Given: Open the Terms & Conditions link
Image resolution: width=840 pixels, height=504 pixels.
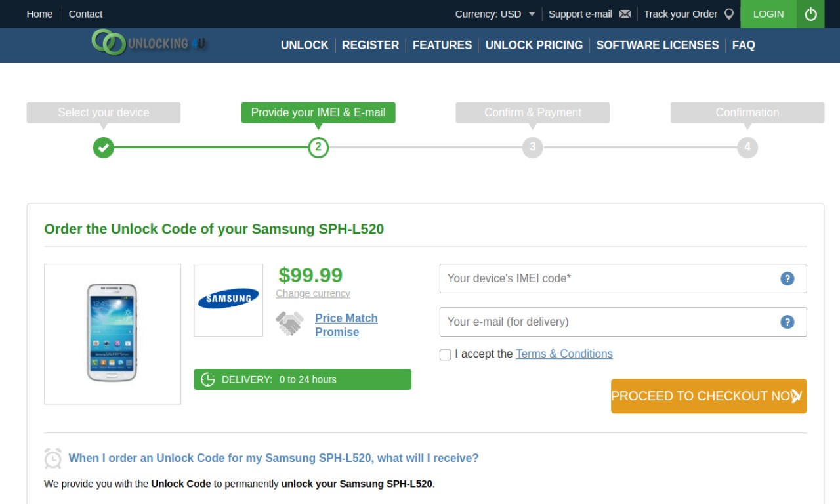Looking at the screenshot, I should pos(564,354).
